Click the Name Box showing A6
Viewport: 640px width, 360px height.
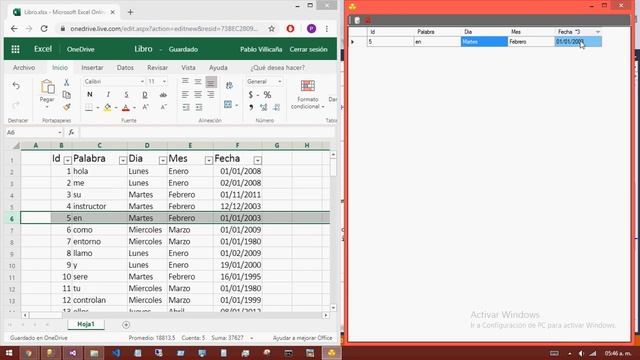[x=33, y=132]
